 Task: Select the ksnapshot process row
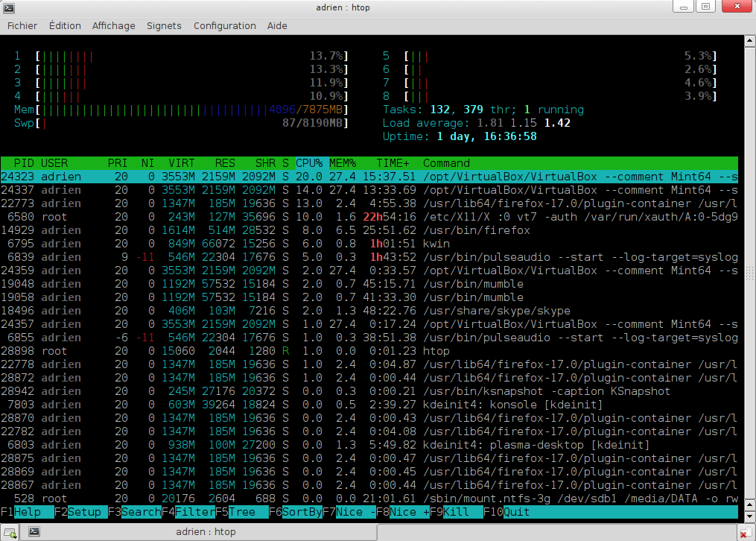tap(369, 391)
